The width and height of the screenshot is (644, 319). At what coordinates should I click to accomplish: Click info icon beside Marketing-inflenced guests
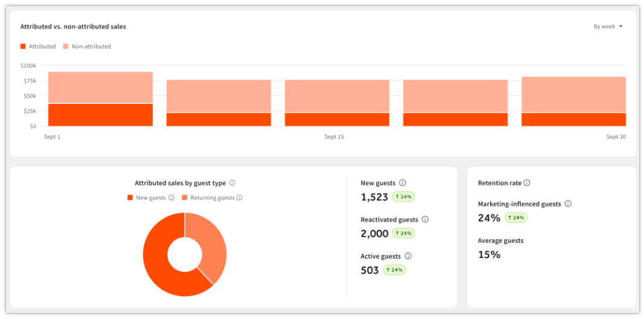click(x=568, y=204)
